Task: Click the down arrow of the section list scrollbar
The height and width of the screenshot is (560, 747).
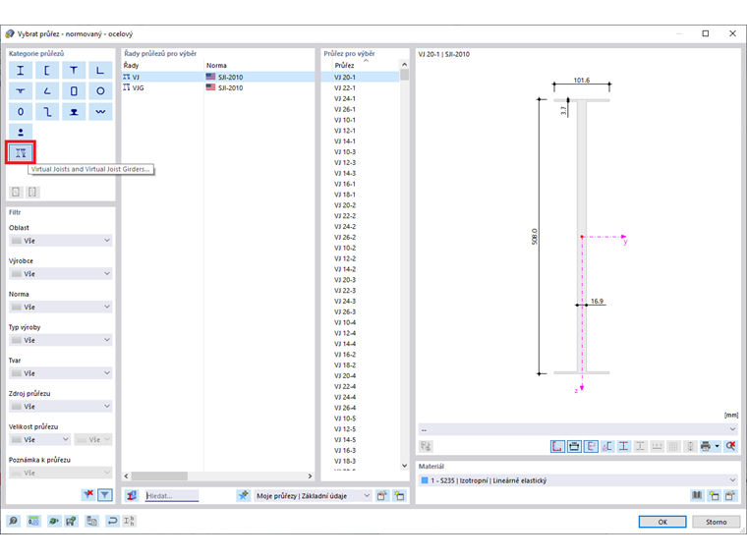Action: [405, 466]
